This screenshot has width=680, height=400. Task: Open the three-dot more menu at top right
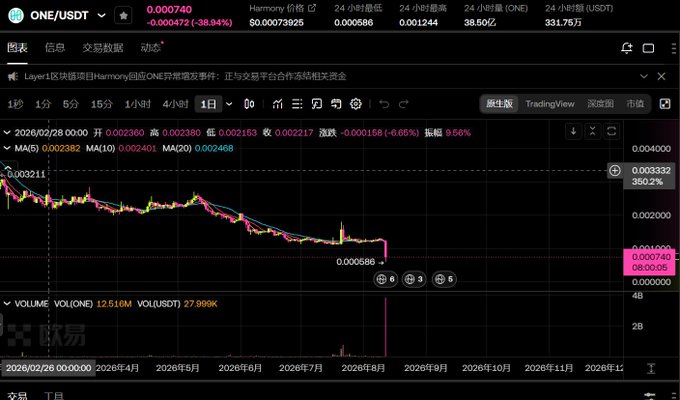[x=673, y=48]
